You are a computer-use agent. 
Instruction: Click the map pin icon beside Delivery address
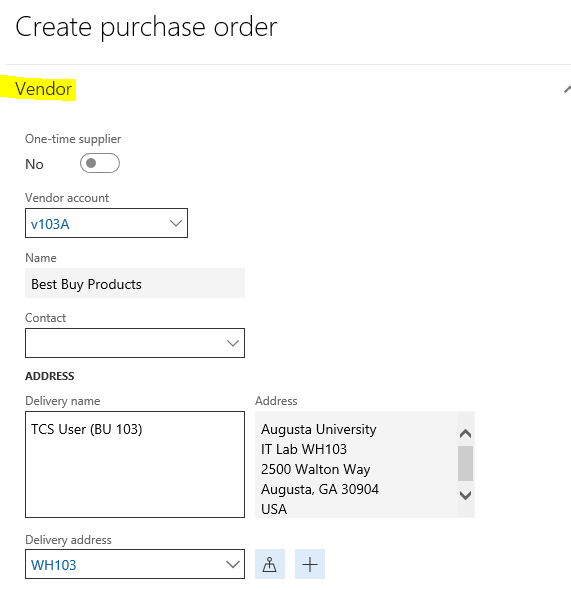pyautogui.click(x=270, y=564)
